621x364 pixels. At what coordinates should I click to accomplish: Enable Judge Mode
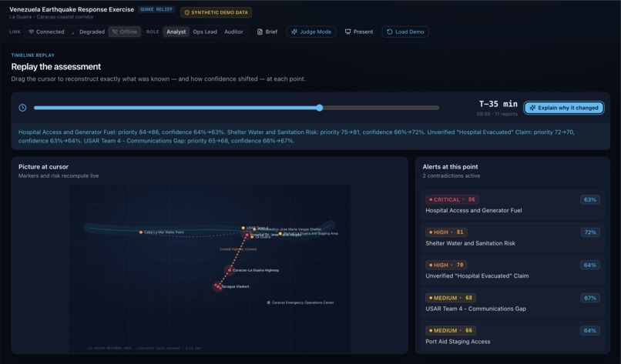click(311, 32)
